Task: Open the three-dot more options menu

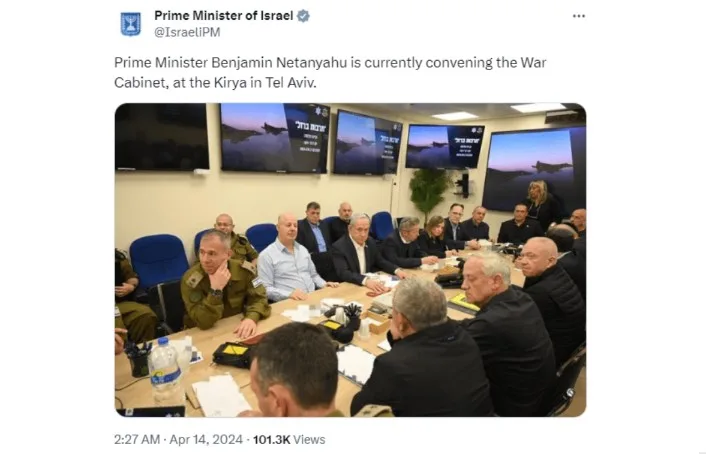Action: 579,16
